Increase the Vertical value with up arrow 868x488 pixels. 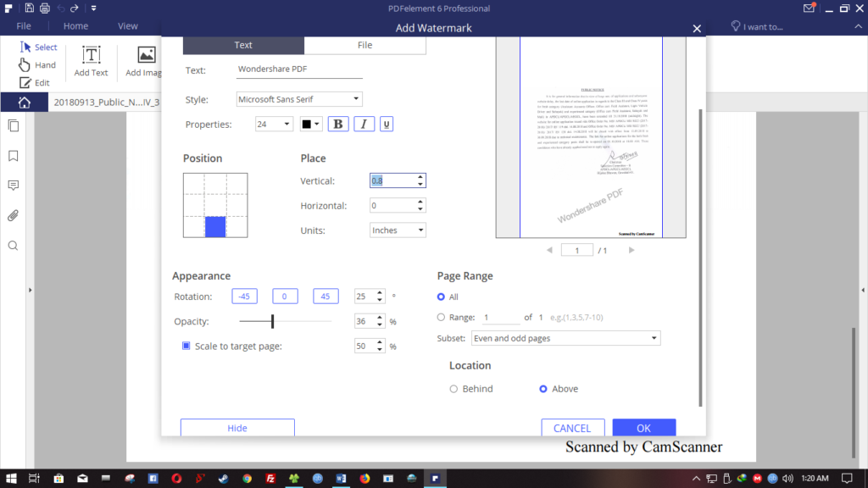pos(420,177)
